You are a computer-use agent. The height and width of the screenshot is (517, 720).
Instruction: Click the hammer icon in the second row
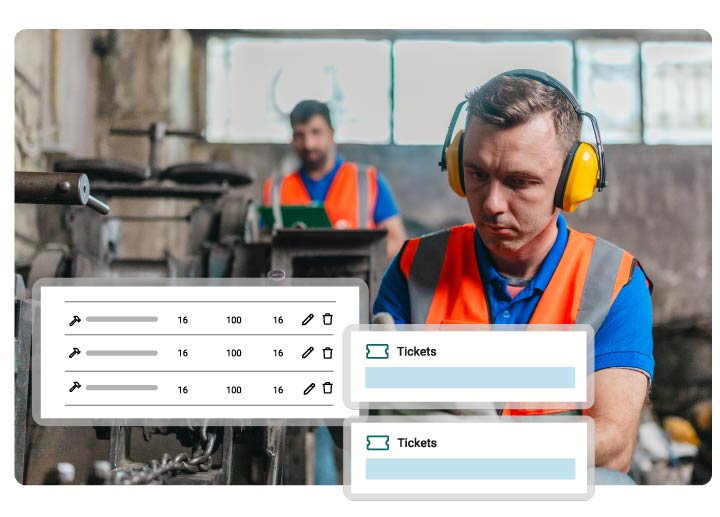pos(74,353)
